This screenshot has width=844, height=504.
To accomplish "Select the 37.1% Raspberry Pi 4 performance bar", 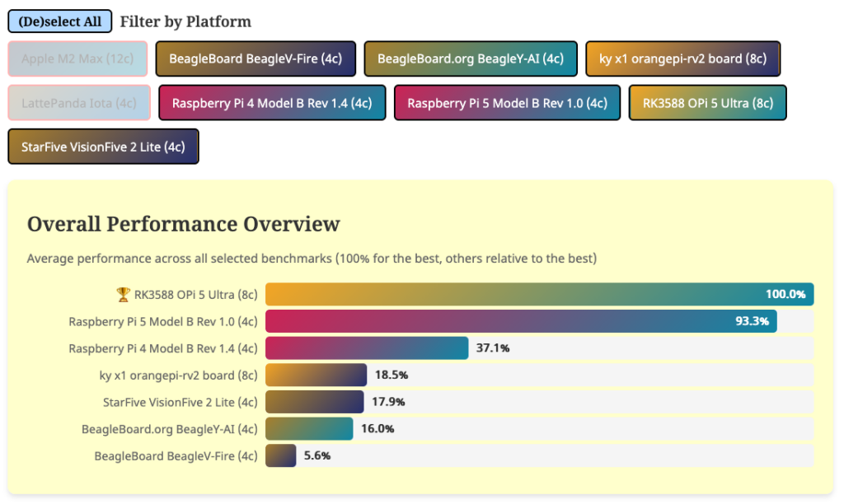I will tap(367, 348).
